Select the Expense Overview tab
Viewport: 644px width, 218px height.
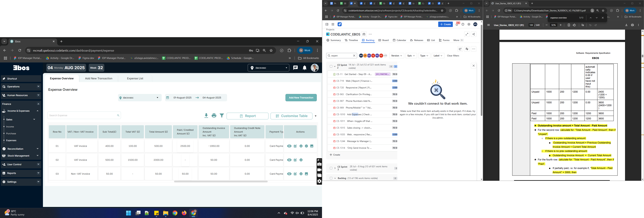point(62,78)
